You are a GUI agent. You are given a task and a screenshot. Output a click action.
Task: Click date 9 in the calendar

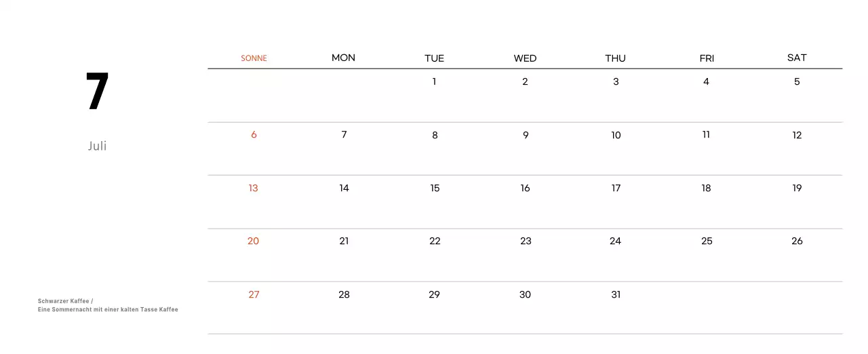pyautogui.click(x=526, y=135)
